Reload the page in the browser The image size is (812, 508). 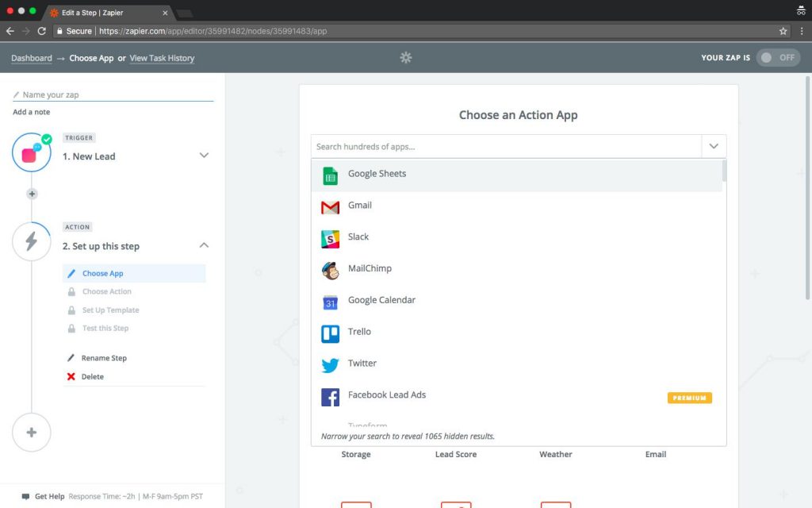pos(42,31)
